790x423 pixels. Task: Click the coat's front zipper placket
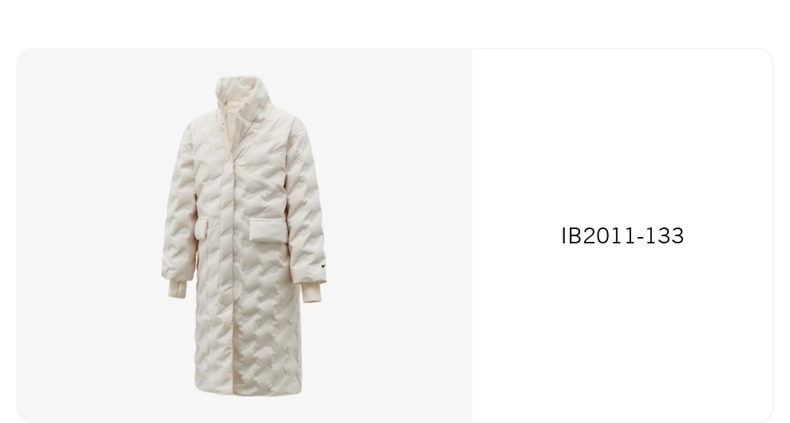click(228, 252)
